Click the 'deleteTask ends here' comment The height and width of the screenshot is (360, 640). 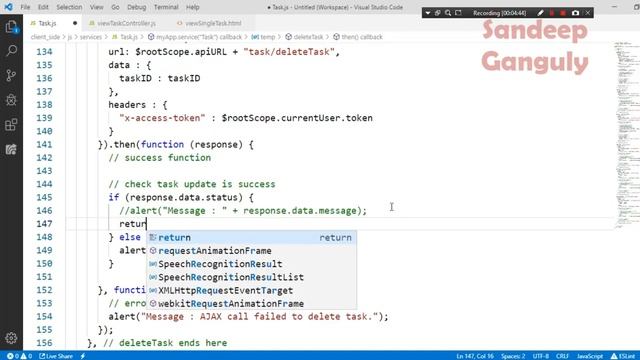click(165, 343)
